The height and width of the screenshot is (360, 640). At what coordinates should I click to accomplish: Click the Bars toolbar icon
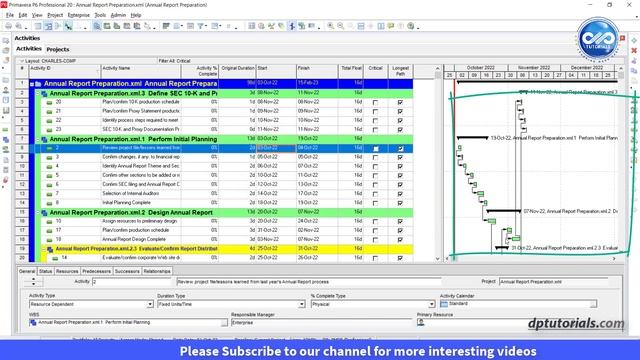click(x=166, y=26)
